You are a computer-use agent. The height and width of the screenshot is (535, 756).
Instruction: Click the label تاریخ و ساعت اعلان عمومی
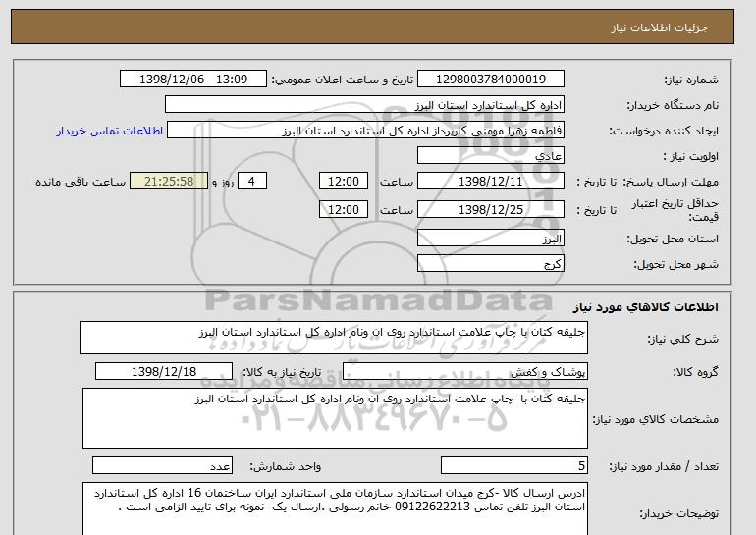[x=343, y=80]
